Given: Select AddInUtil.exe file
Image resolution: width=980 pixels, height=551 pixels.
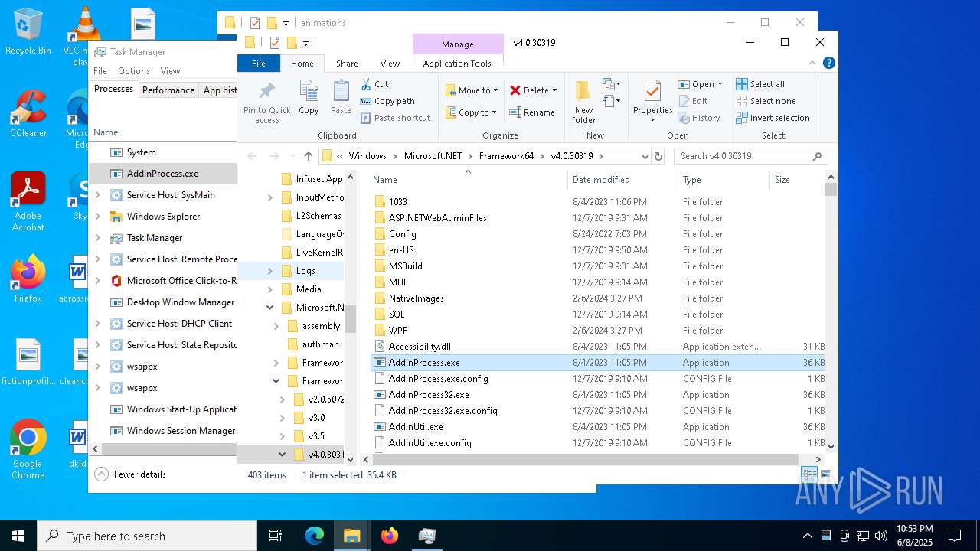Looking at the screenshot, I should click(x=416, y=427).
